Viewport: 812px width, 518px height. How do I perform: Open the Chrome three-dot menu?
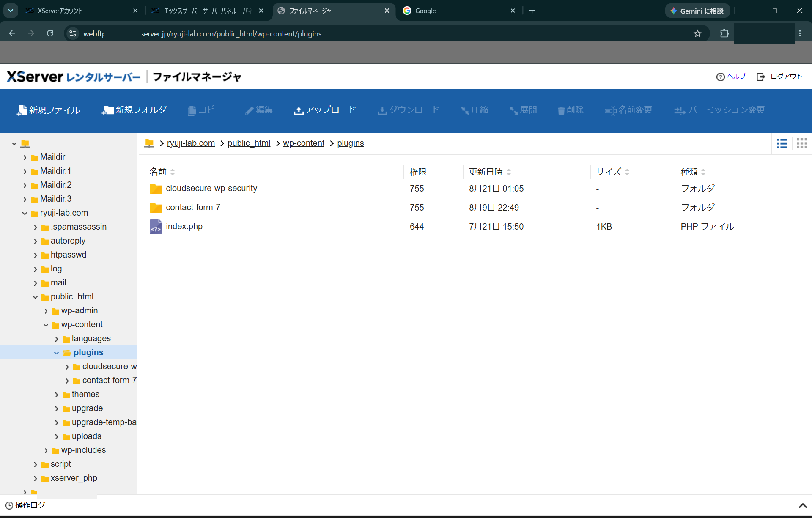800,33
